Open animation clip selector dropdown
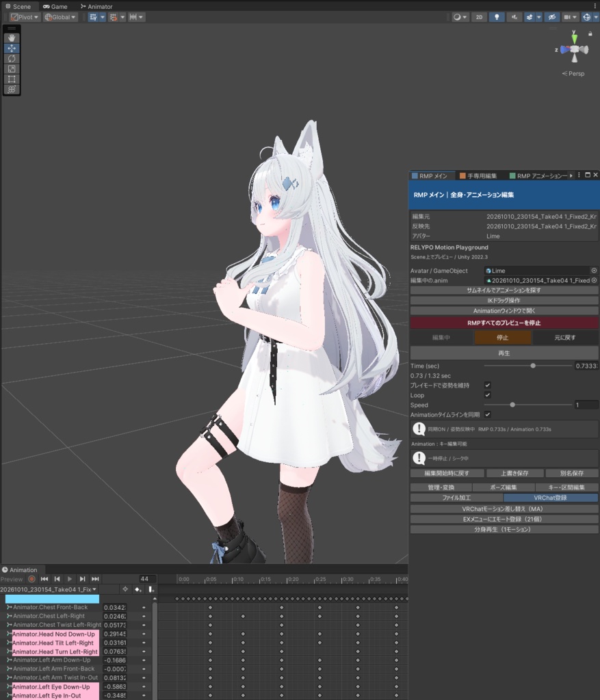Screen dimensions: 600x700 coord(49,589)
